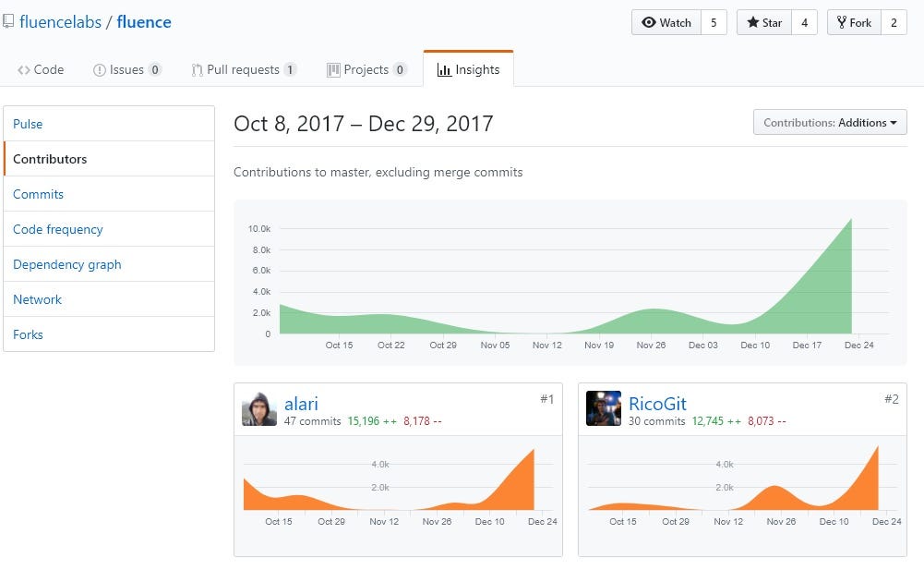
Task: Open Commits in the sidebar
Action: pyautogui.click(x=109, y=194)
